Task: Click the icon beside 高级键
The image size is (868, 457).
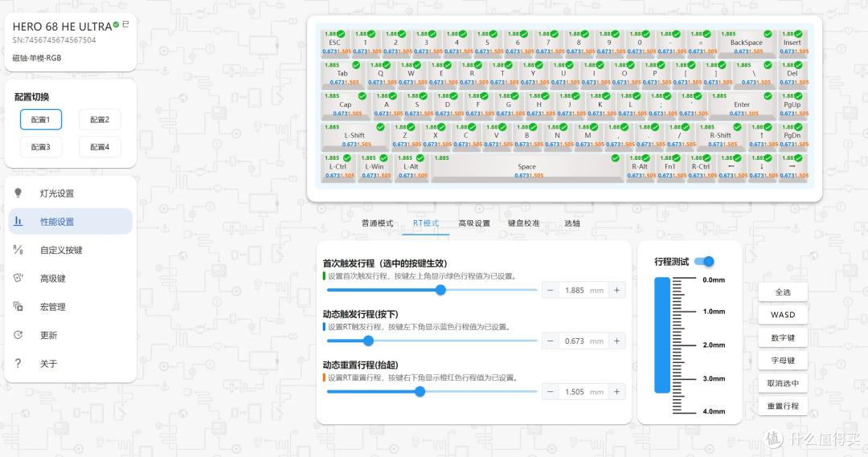Action: 18,278
